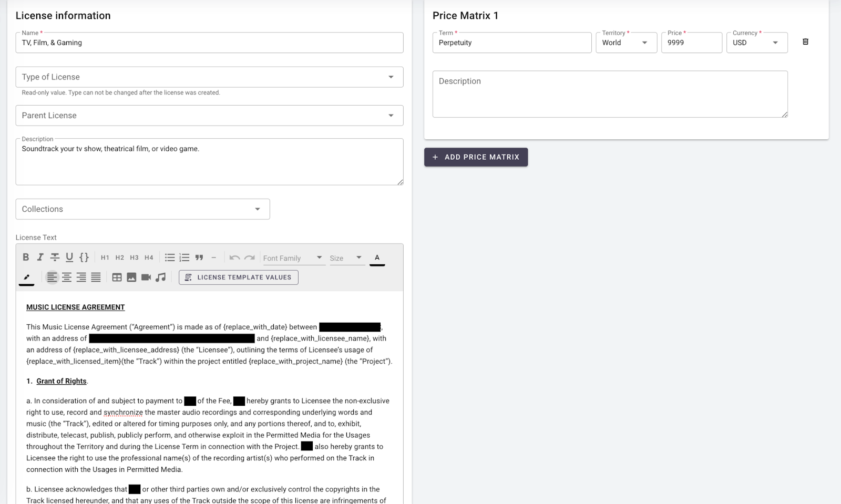Insert audio using the music note icon
Screen dimensions: 841x504
pyautogui.click(x=161, y=277)
